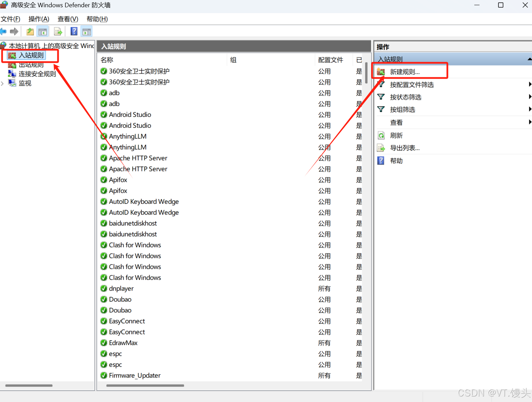Screen dimensions: 532x402
Task: Click 按组筛选 action
Action: pyautogui.click(x=402, y=109)
